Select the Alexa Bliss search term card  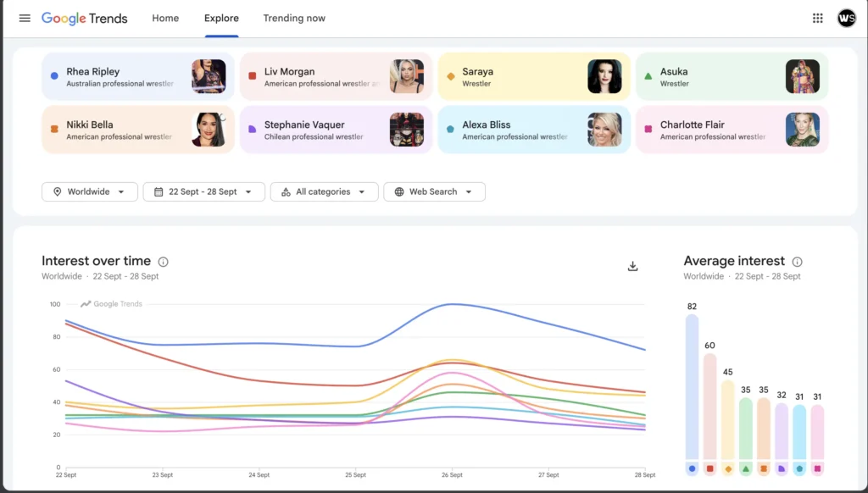click(534, 130)
